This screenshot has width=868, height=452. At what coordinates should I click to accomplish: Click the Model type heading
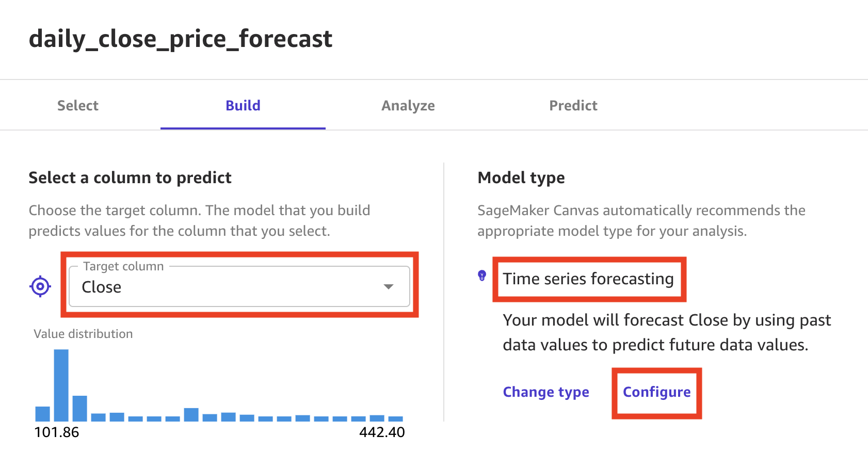tap(521, 178)
